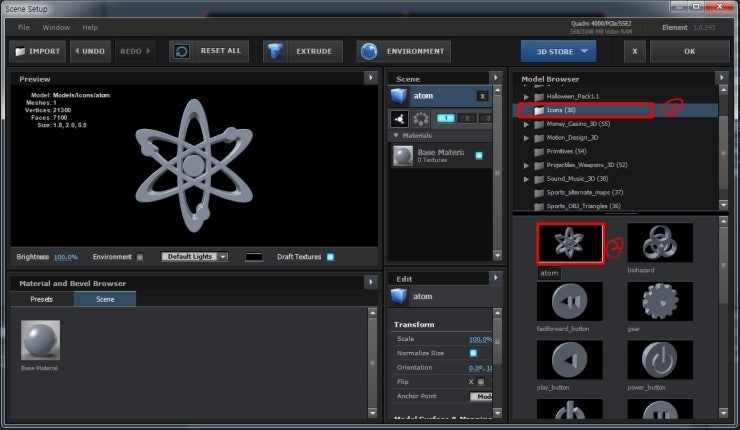This screenshot has width=740, height=430.
Task: Click the X cancel button near OK
Action: pyautogui.click(x=635, y=51)
